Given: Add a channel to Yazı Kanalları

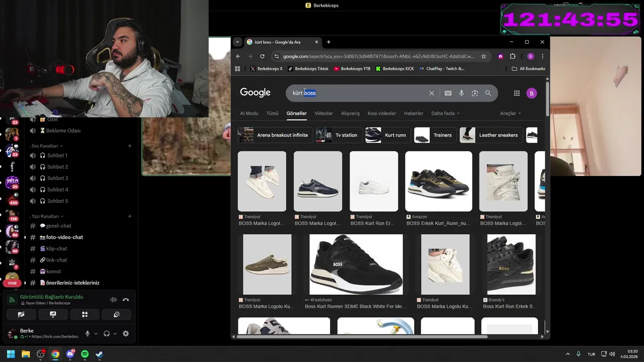Looking at the screenshot, I should click(x=130, y=216).
